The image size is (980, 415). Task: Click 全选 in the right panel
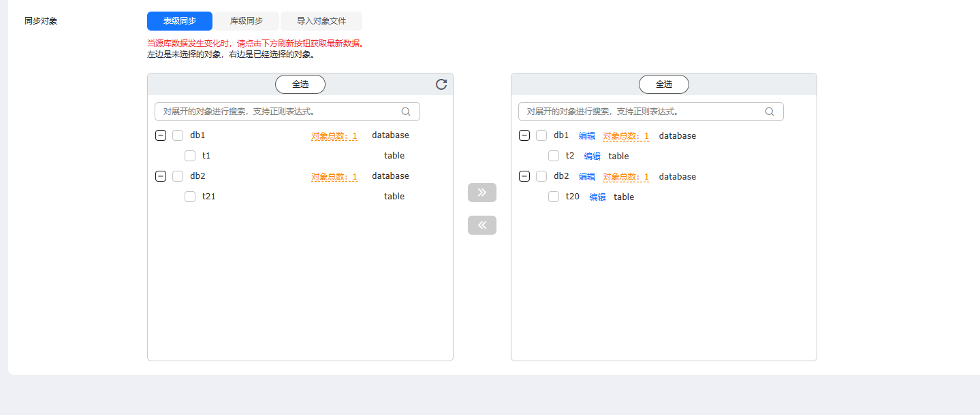(x=664, y=84)
